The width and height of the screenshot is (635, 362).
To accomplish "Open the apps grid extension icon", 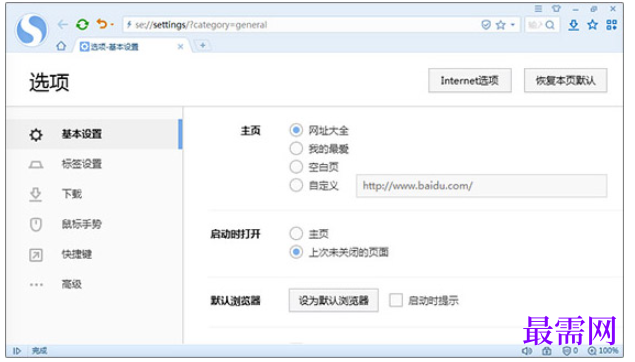I will click(612, 25).
